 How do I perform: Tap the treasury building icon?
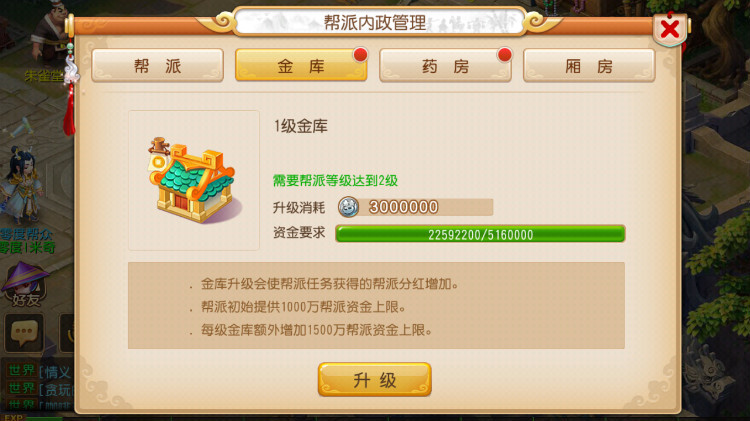pos(193,181)
